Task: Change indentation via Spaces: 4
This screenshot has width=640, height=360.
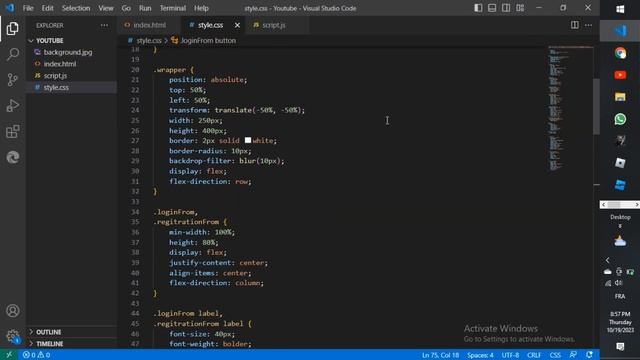Action: [x=480, y=355]
